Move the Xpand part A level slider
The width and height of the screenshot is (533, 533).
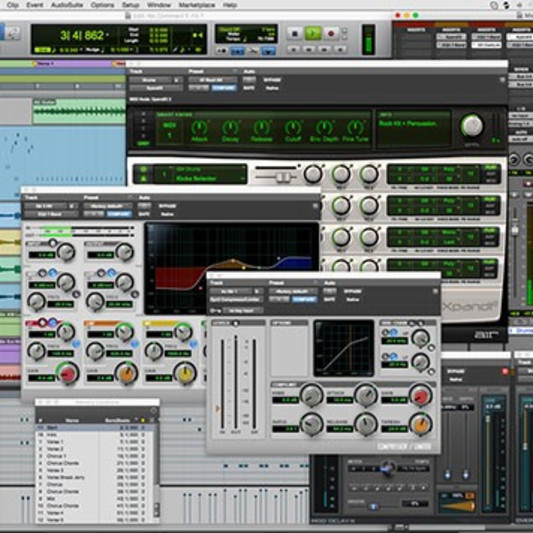[x=282, y=177]
